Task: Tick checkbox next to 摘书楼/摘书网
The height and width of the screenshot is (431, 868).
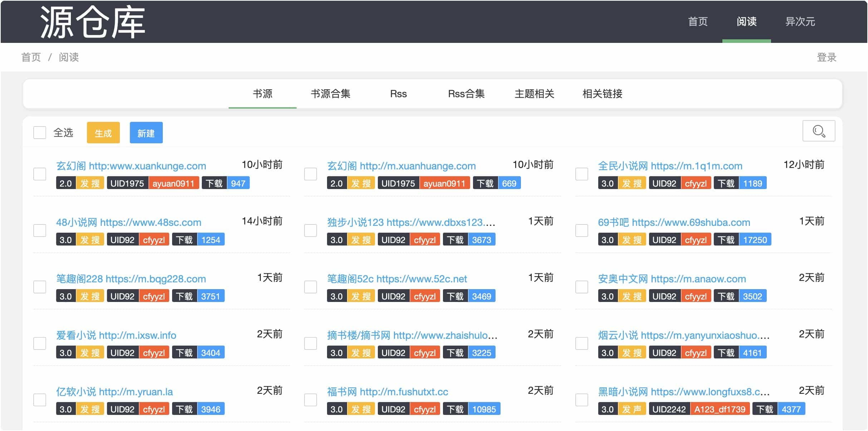Action: 311,343
